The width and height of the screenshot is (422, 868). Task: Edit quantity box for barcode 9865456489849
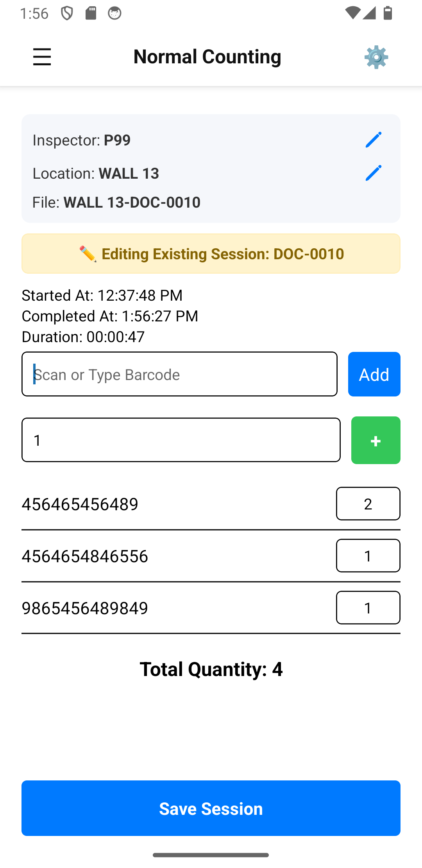pyautogui.click(x=368, y=608)
